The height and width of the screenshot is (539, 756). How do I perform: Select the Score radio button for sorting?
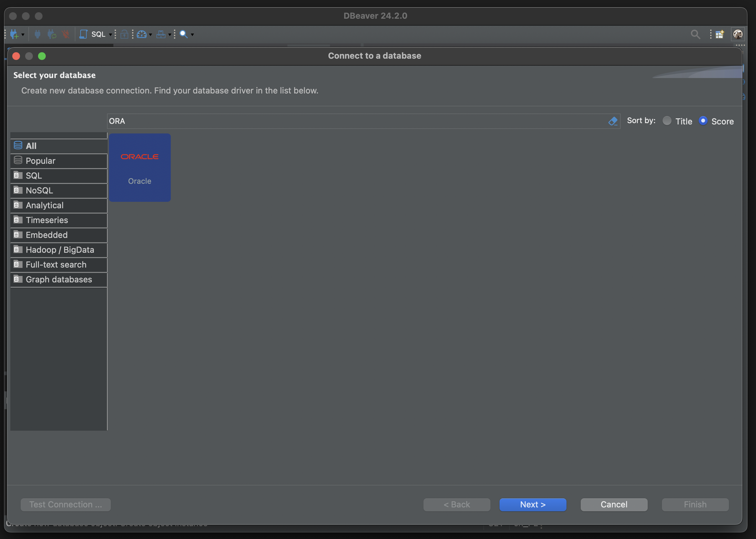703,121
